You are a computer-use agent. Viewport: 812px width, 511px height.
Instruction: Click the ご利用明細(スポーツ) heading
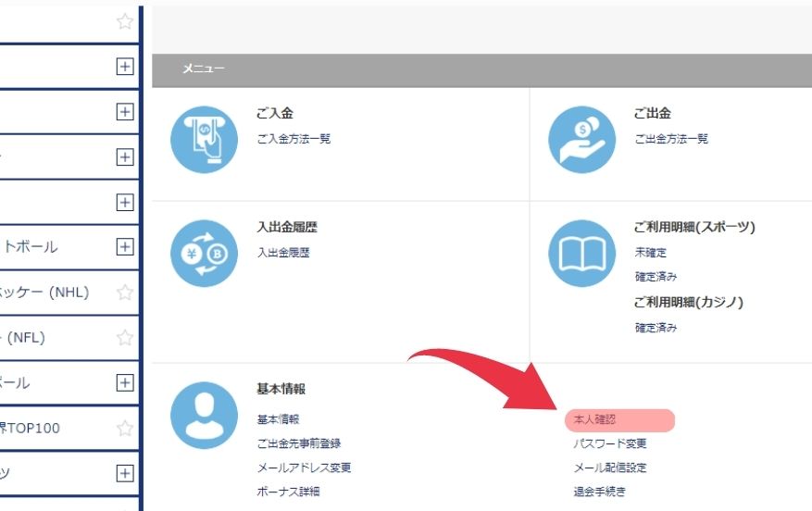click(x=694, y=228)
